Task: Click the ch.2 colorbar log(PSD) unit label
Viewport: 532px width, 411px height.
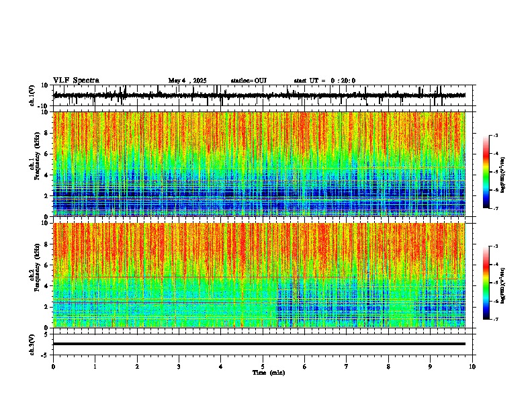Action: point(502,285)
